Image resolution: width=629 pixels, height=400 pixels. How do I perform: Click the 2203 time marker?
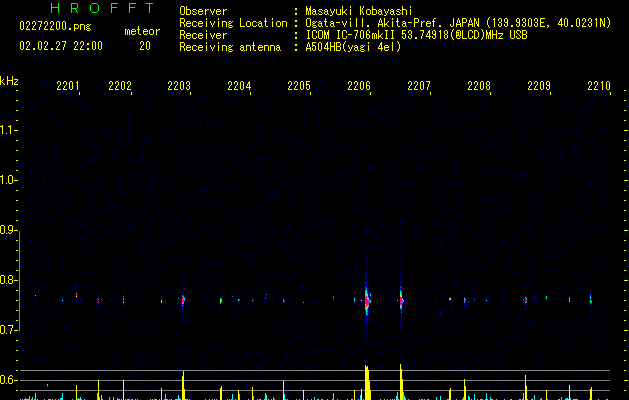pos(179,86)
